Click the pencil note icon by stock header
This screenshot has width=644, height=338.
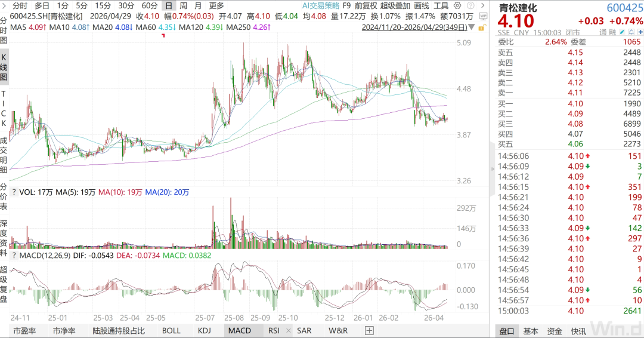622,32
